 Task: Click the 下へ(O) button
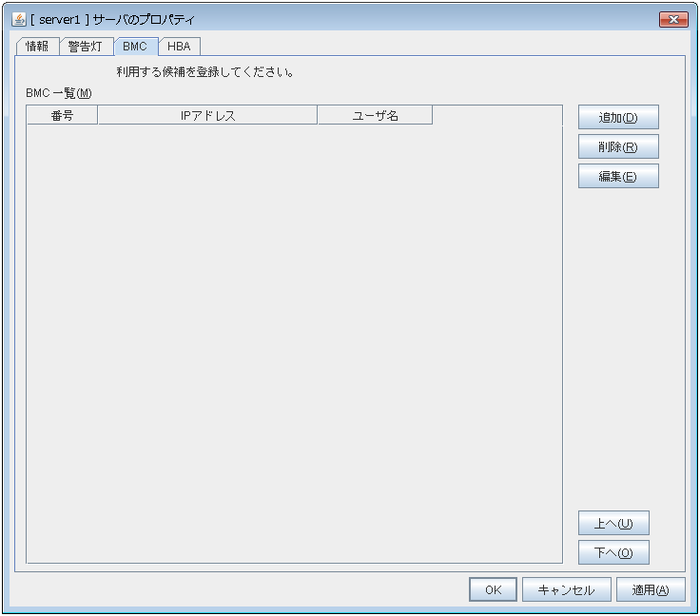613,552
